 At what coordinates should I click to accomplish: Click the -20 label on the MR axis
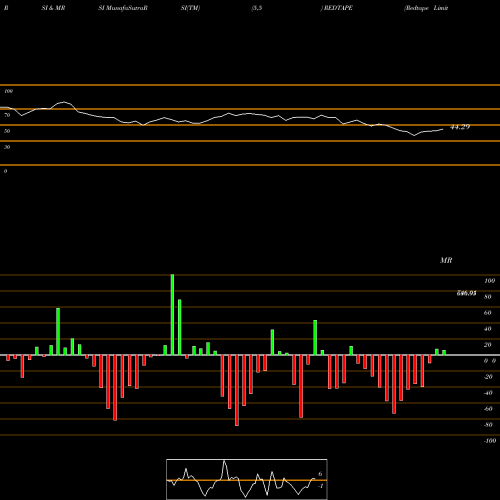click(x=488, y=377)
